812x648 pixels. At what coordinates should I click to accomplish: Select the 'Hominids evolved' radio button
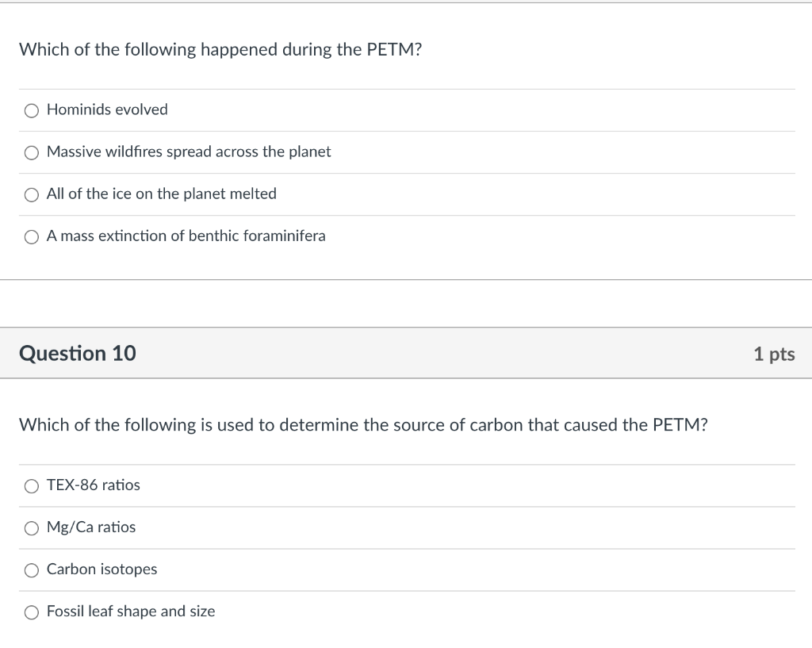click(32, 110)
